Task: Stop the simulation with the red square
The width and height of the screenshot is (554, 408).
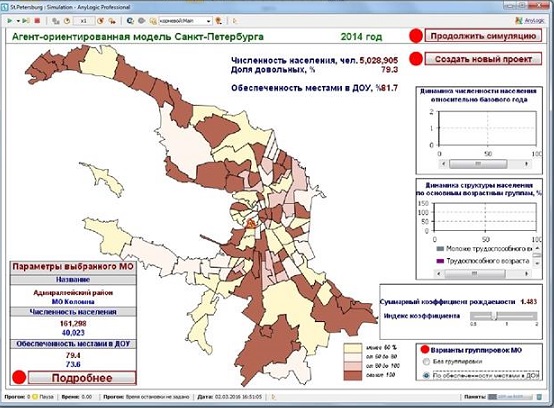Action: point(37,21)
